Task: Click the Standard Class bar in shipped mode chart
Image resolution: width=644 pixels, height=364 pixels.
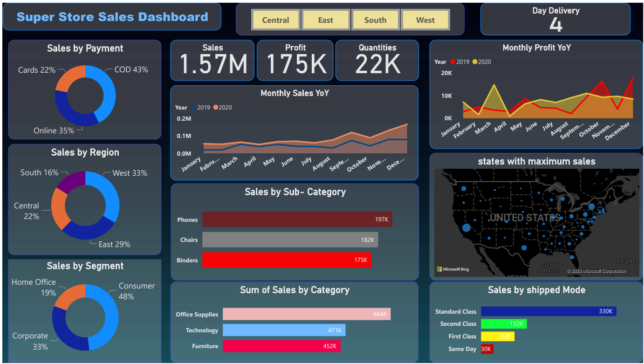Action: [x=548, y=311]
